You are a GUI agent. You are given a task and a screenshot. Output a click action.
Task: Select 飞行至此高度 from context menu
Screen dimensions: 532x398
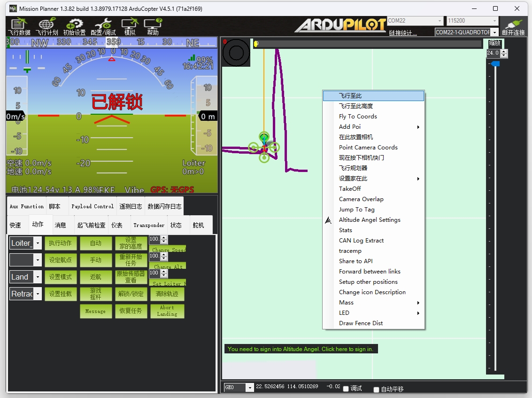tap(374, 106)
